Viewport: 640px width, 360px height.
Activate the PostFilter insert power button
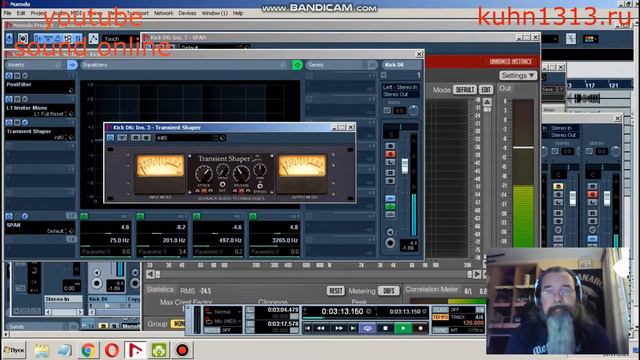pyautogui.click(x=9, y=76)
